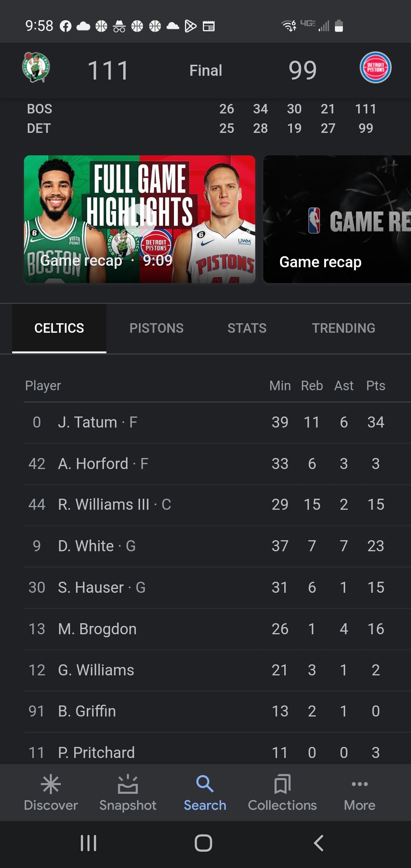Tap the Boston Celtics team logo
Viewport: 411px width, 868px height.
coord(36,67)
